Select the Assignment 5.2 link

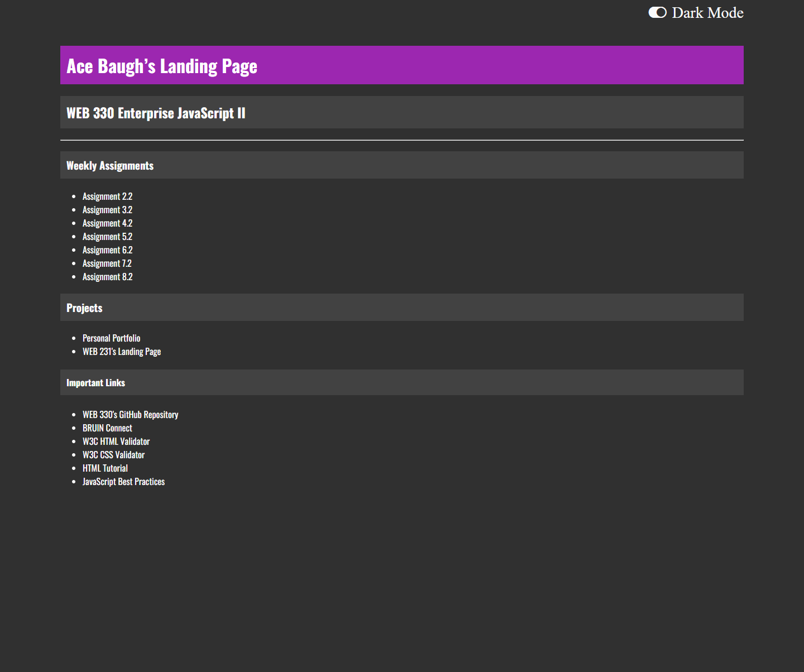click(x=107, y=237)
